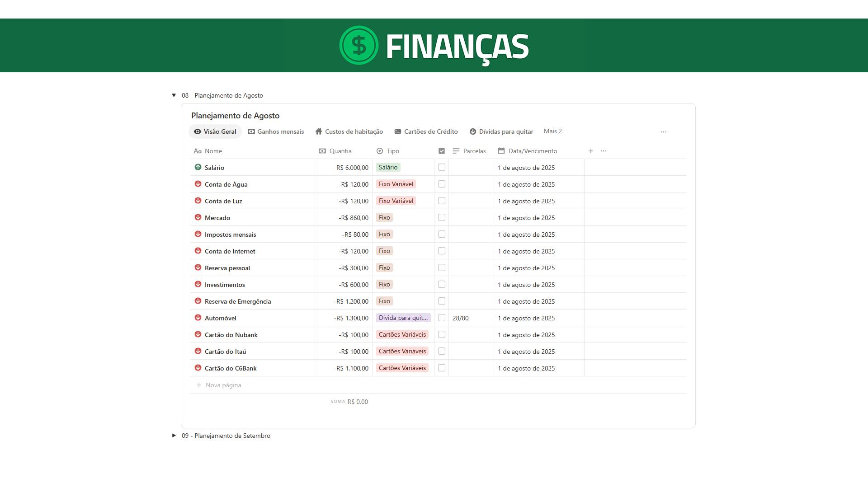Click the red down-arrow icon beside Conta de Água

198,184
